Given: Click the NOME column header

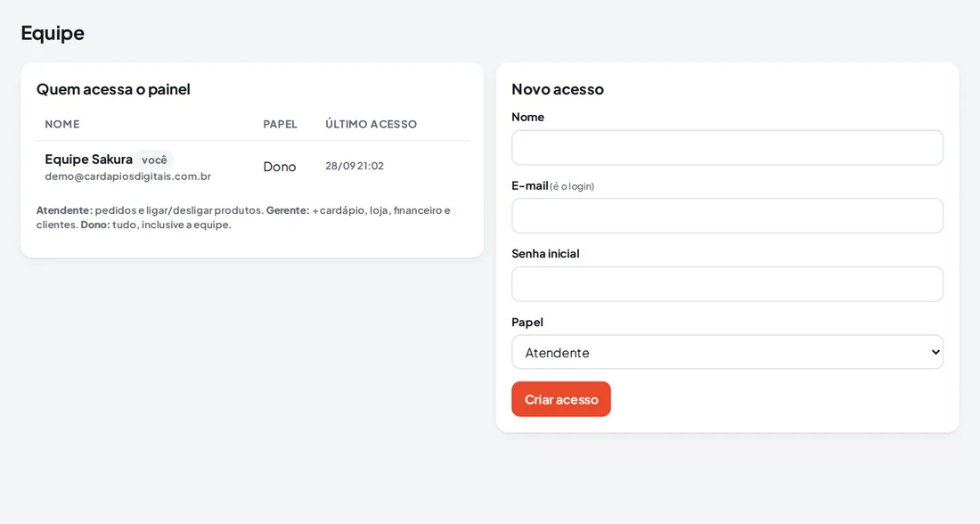Looking at the screenshot, I should click(62, 124).
